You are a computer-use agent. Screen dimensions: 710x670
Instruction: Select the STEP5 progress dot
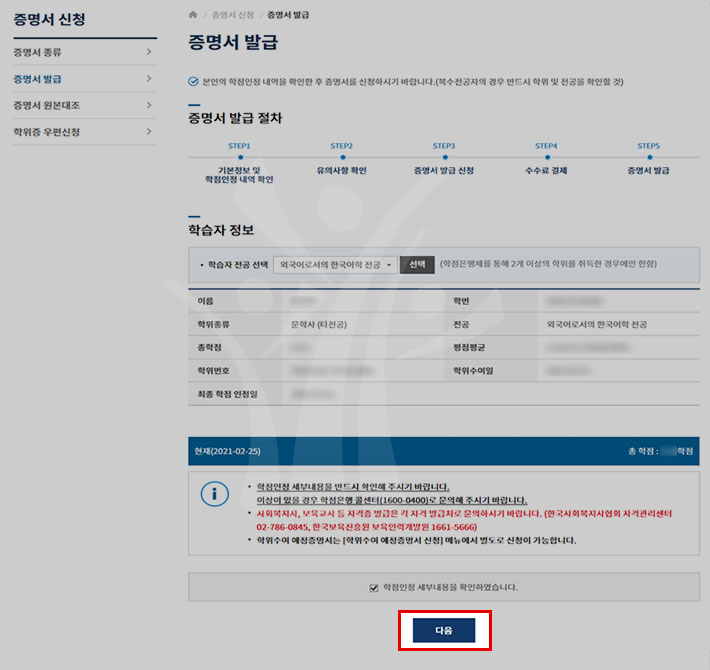click(x=648, y=157)
